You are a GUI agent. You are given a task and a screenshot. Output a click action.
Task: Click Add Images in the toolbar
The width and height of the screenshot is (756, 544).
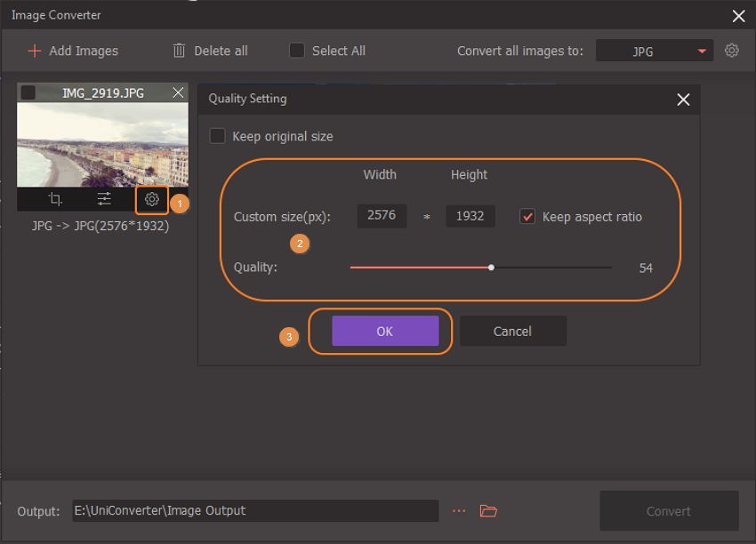73,51
